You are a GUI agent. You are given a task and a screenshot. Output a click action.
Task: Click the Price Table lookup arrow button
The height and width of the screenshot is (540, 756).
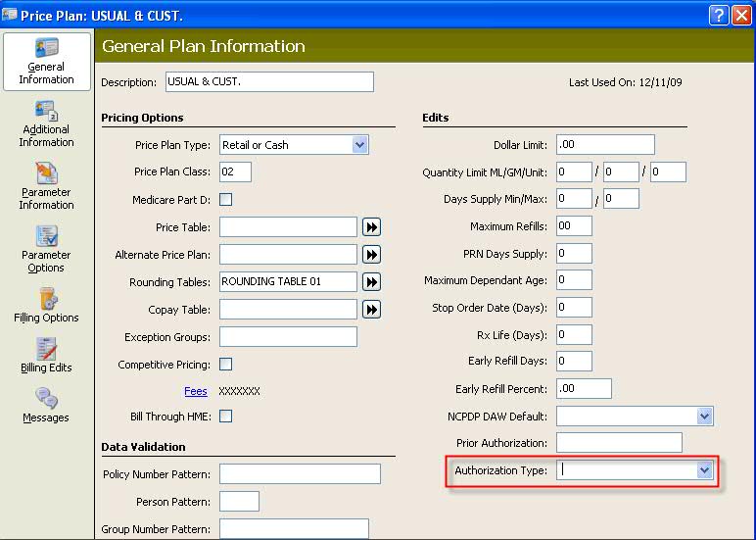(372, 226)
